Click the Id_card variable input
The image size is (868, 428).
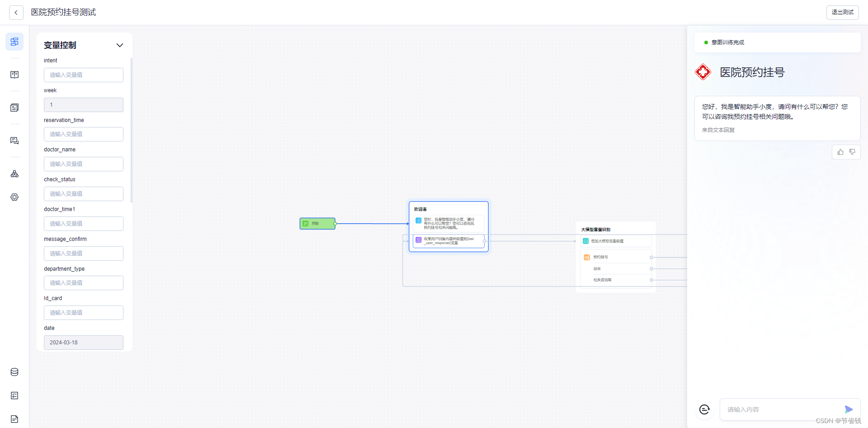click(84, 313)
